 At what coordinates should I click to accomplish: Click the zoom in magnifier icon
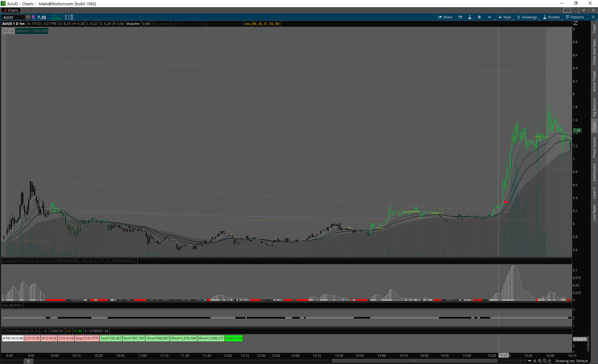[540, 361]
